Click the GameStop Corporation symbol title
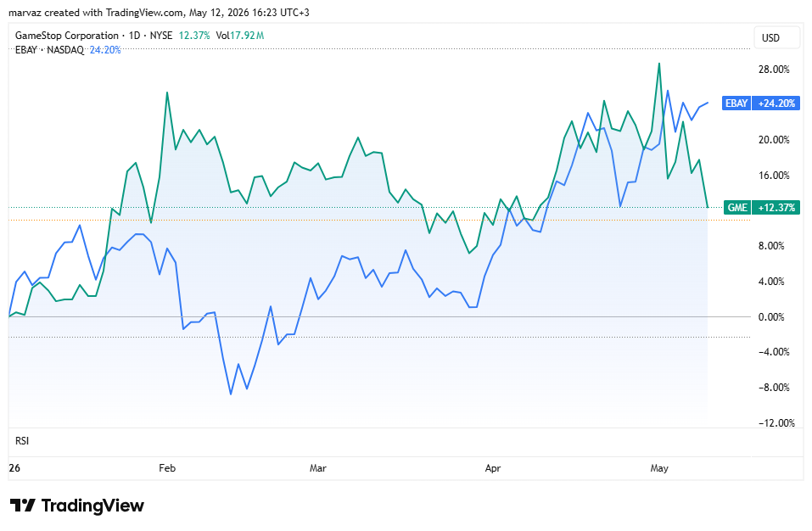The image size is (812, 531). [x=67, y=35]
